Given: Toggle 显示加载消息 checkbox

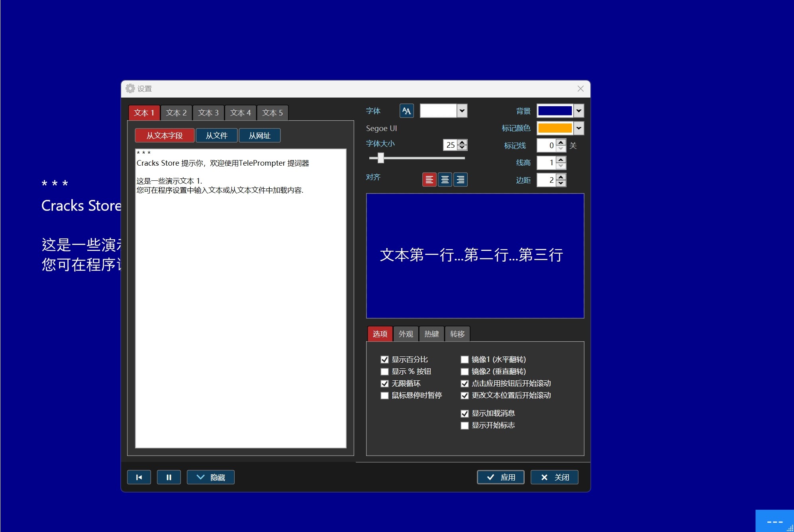Looking at the screenshot, I should [465, 413].
